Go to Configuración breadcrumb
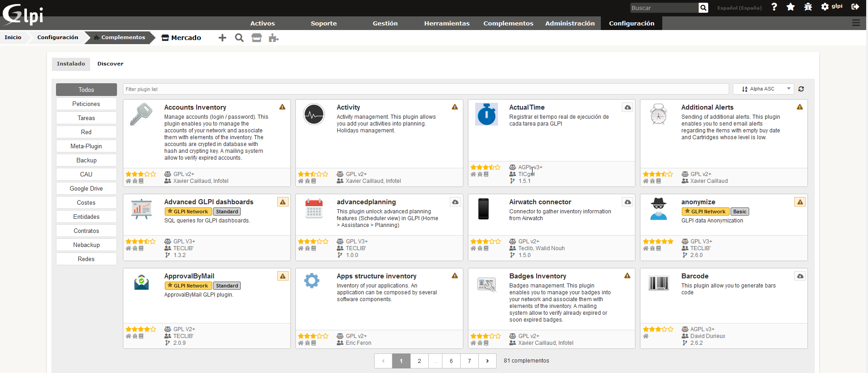The height and width of the screenshot is (373, 868). (57, 37)
